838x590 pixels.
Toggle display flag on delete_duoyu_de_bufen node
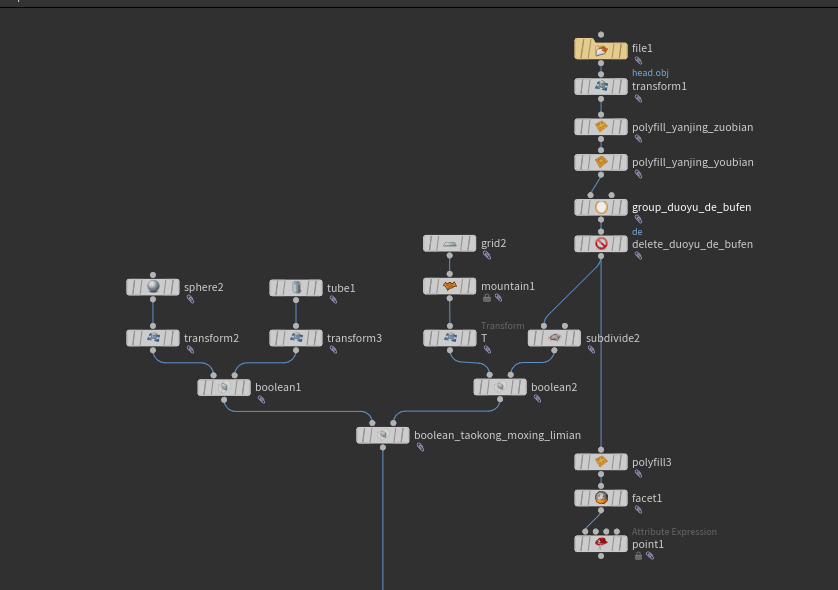click(x=622, y=244)
